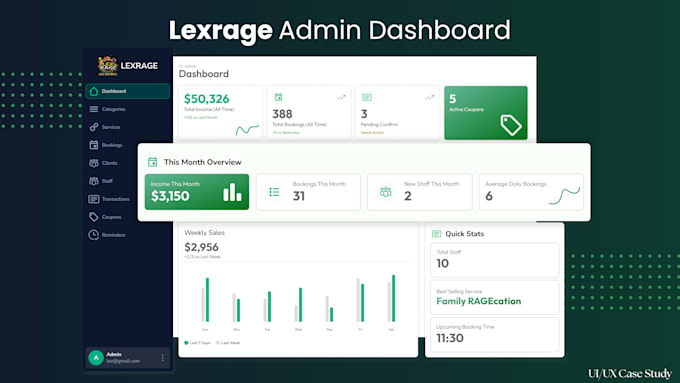Click the Sunday green bar in Weekly Sales
The image size is (680, 383).
[207, 299]
